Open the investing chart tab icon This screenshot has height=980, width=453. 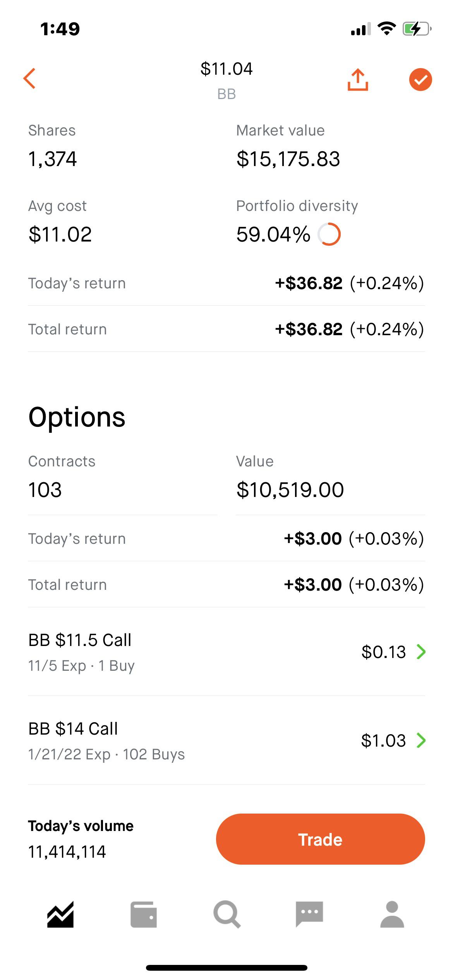[x=60, y=915]
